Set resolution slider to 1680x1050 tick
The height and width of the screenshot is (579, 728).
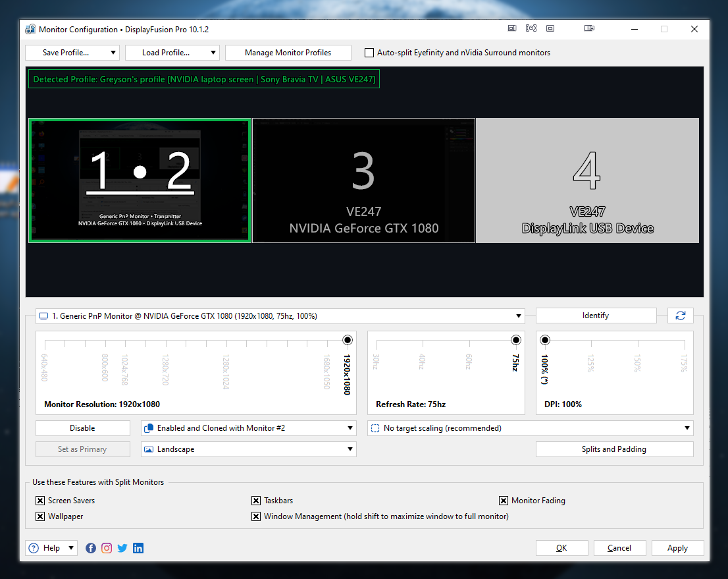(x=327, y=343)
